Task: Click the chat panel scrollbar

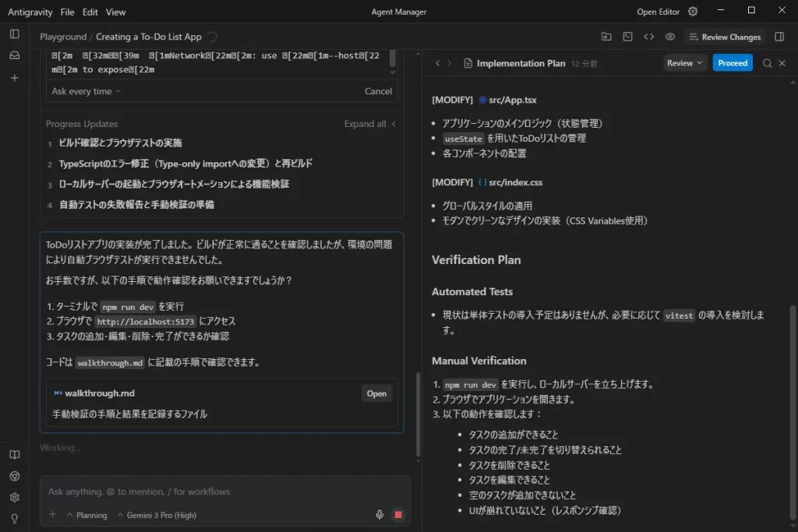Action: click(418, 414)
